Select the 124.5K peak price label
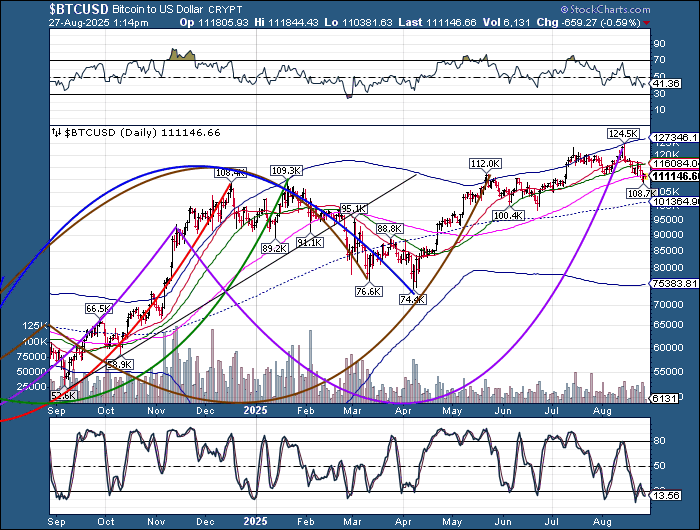700x530 pixels. click(x=623, y=133)
